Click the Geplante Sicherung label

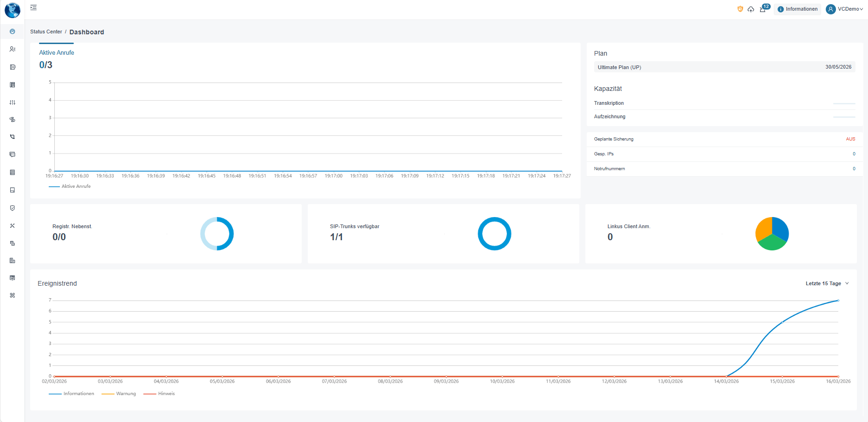coord(614,139)
